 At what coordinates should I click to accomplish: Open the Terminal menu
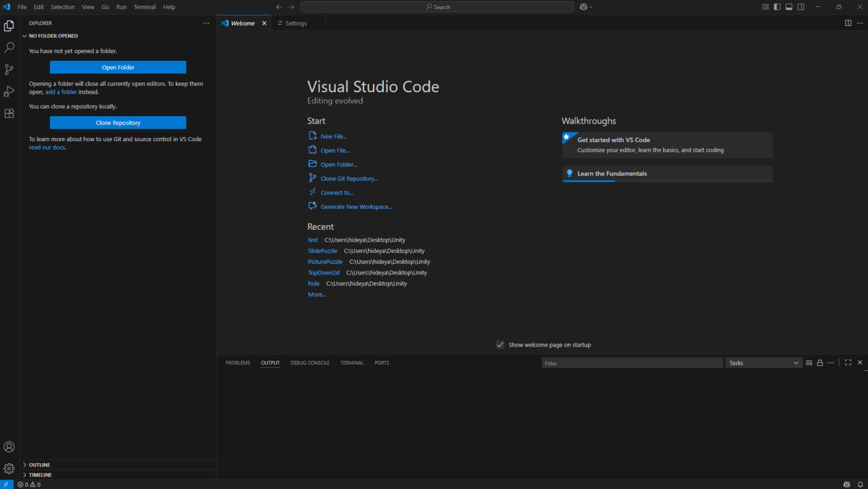coord(145,7)
